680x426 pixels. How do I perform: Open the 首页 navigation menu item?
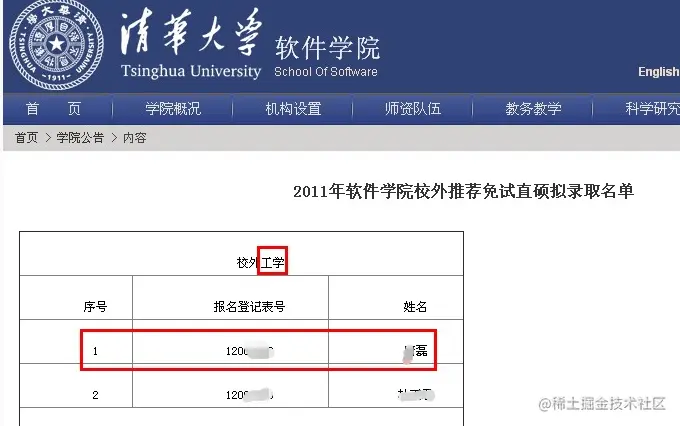53,108
